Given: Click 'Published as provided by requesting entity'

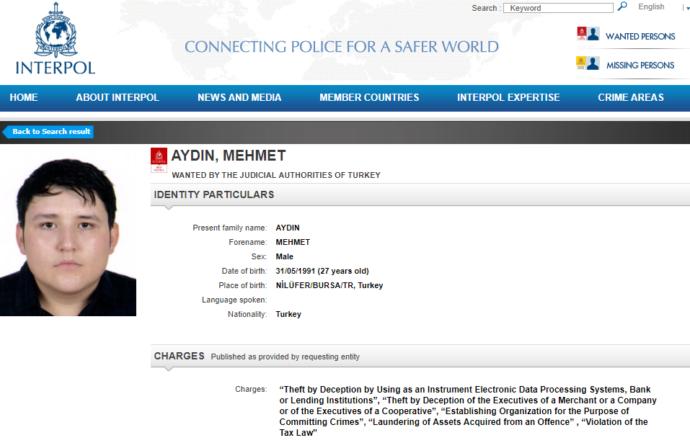Looking at the screenshot, I should 285,357.
